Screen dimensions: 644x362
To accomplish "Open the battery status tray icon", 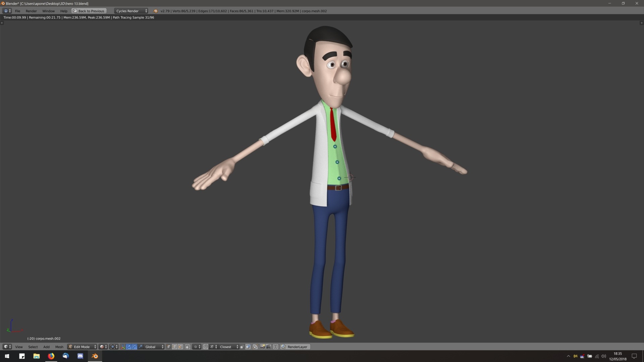I will coord(589,356).
